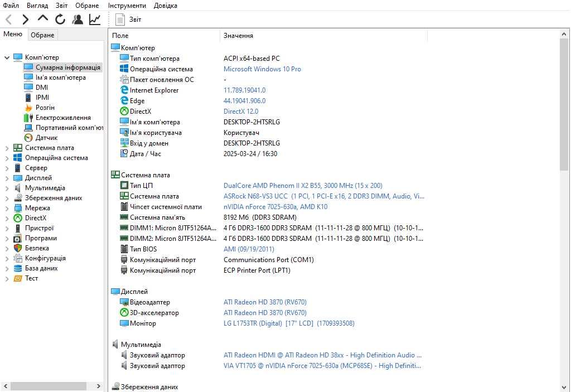Expand the Операційна система tree node

(7, 158)
